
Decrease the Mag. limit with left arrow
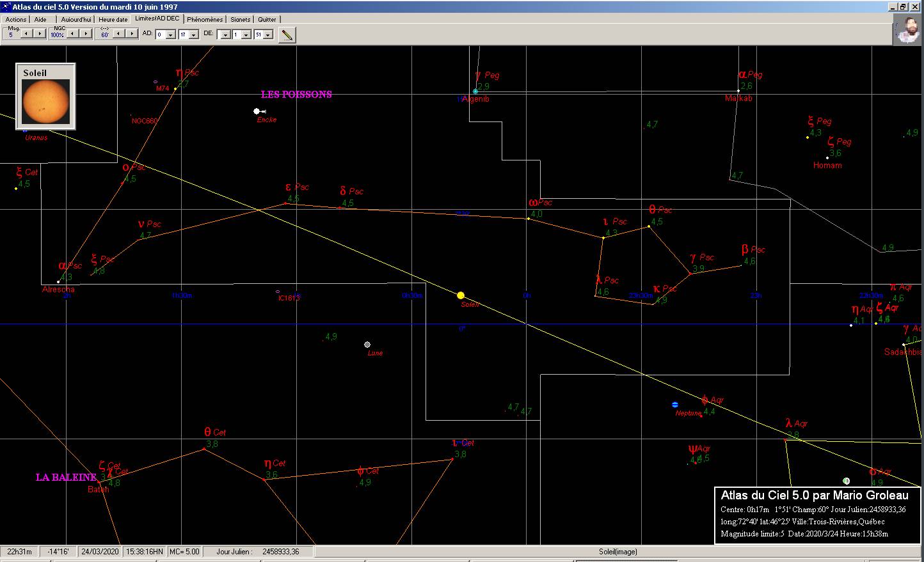[27, 34]
